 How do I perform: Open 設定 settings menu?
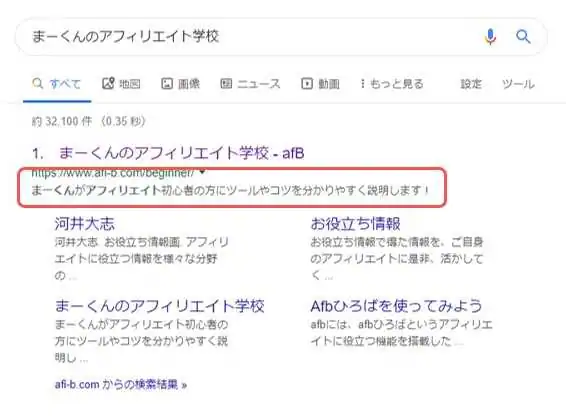coord(471,84)
